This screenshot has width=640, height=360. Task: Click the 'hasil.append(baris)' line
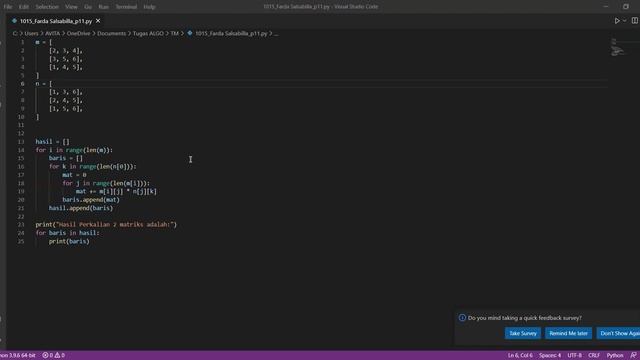pos(81,208)
